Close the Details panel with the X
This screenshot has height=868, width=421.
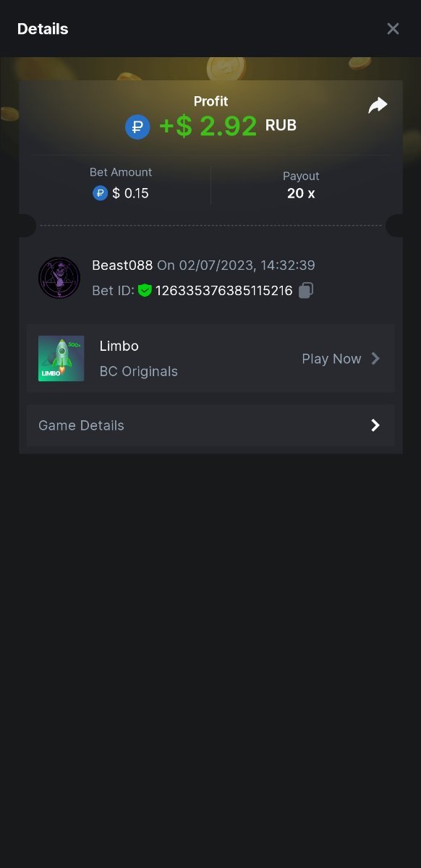[x=393, y=29]
